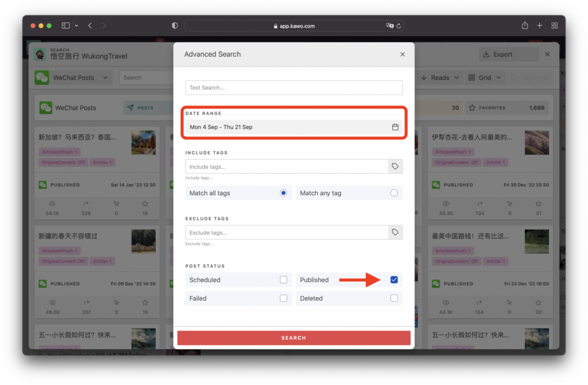Click the favorite star on the 48.3K post

tap(539, 204)
